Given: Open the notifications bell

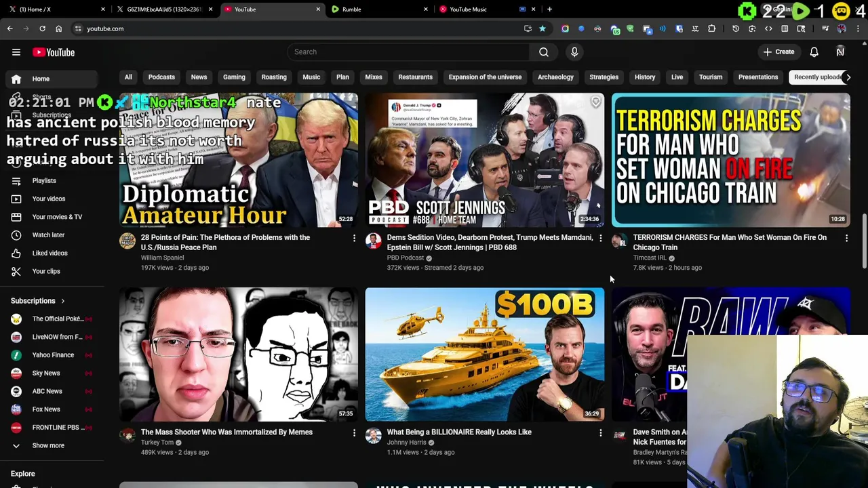Looking at the screenshot, I should tap(814, 52).
